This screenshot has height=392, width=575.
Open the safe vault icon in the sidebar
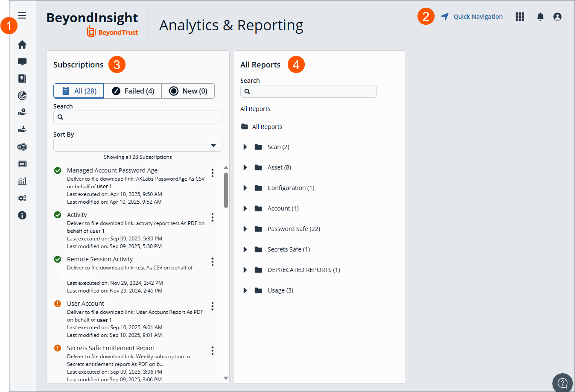coord(22,164)
